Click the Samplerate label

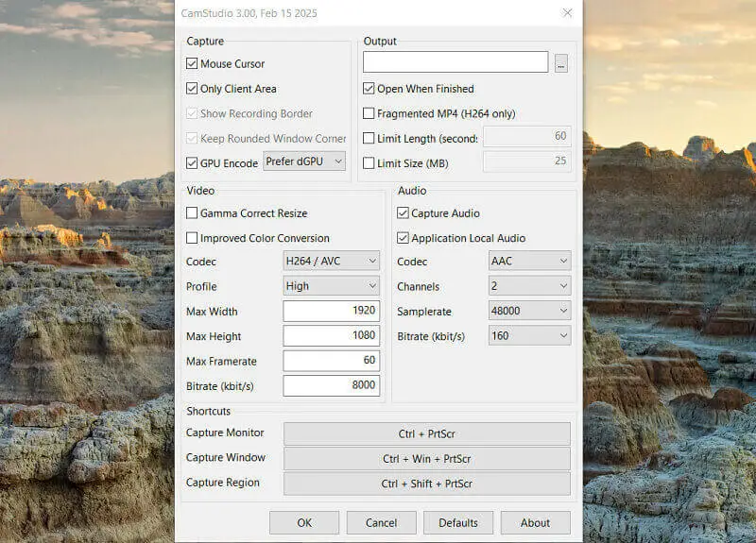point(424,312)
